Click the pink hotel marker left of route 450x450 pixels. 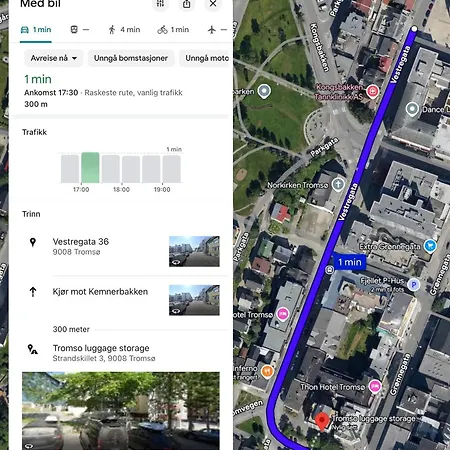283,314
